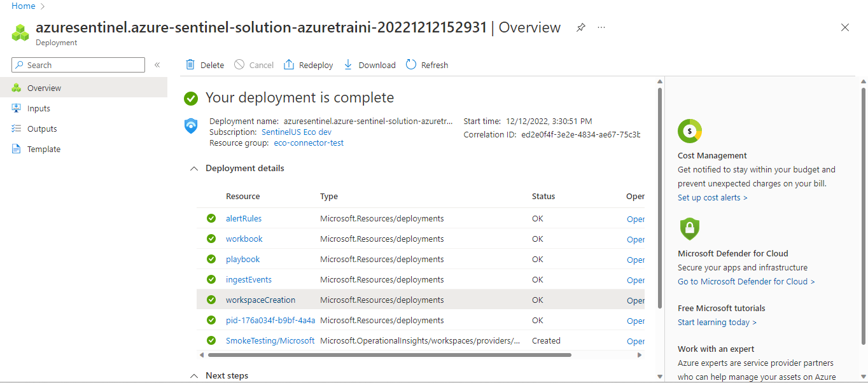This screenshot has height=383, width=868.
Task: Open the ingestEvents resource link
Action: click(249, 280)
